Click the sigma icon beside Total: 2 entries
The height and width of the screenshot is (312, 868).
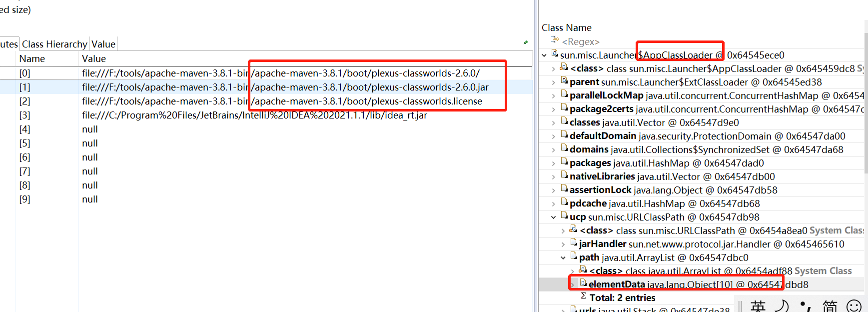point(583,296)
